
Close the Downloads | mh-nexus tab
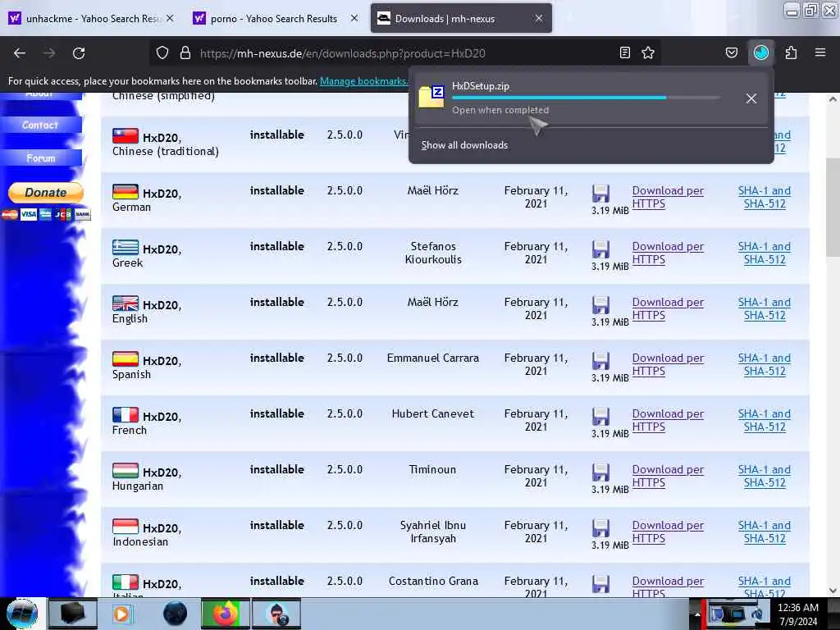tap(539, 18)
